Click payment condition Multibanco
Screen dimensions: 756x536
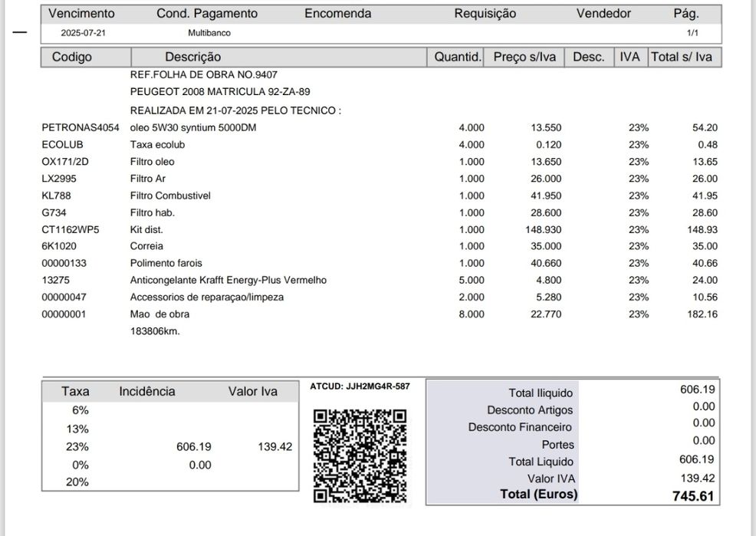coord(209,33)
